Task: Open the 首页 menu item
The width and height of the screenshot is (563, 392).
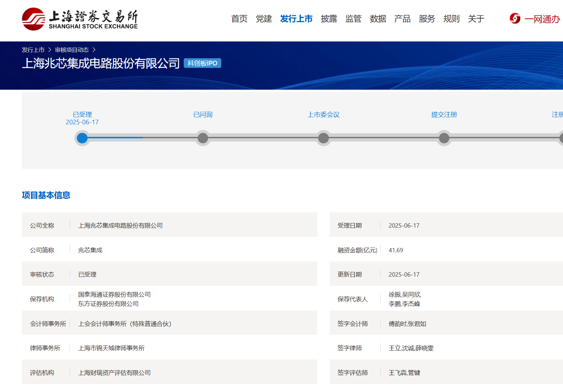Action: pyautogui.click(x=239, y=19)
